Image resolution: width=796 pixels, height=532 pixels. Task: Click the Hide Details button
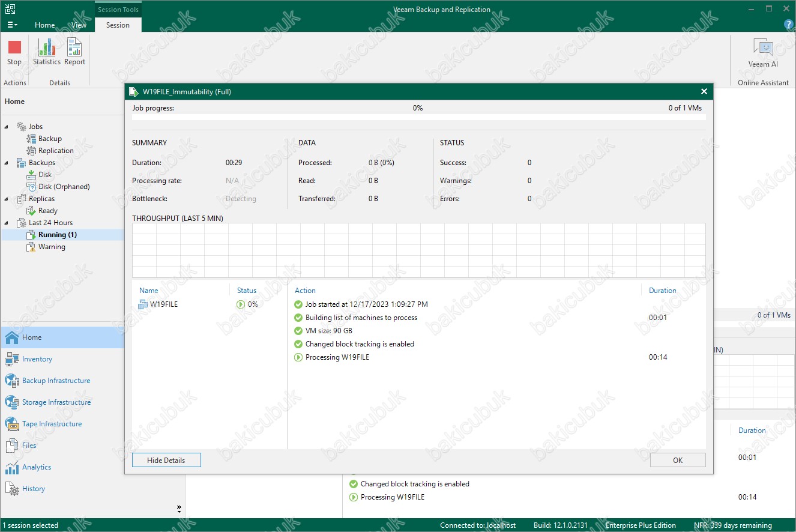click(x=166, y=460)
